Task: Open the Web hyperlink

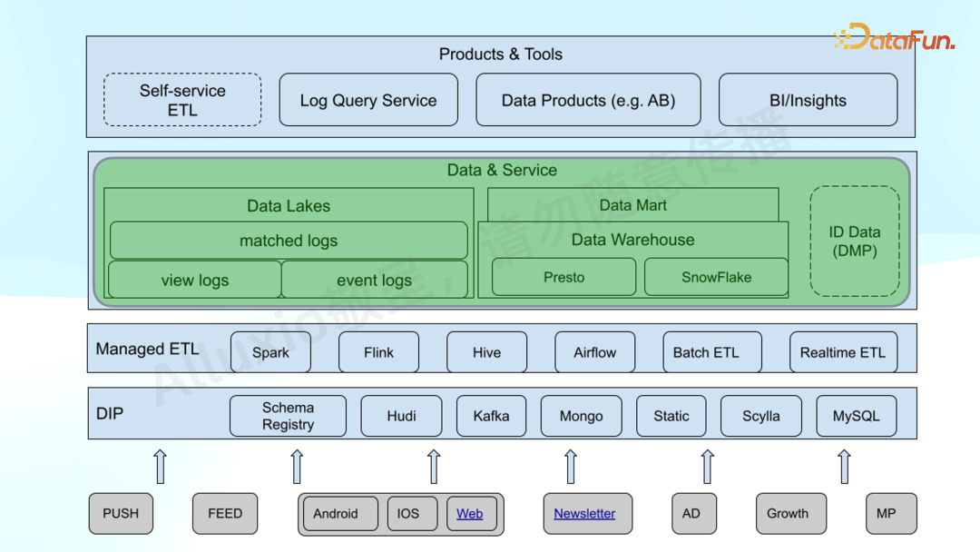Action: 469,514
